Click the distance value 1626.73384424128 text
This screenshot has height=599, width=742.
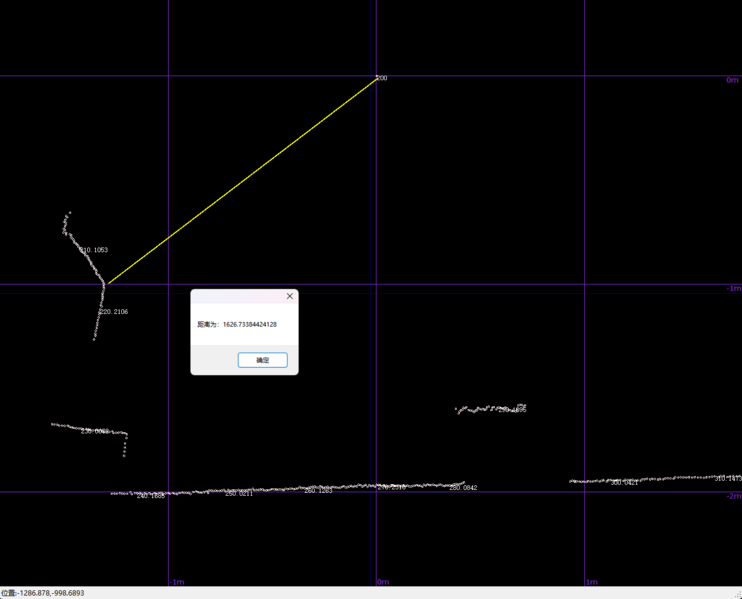250,325
